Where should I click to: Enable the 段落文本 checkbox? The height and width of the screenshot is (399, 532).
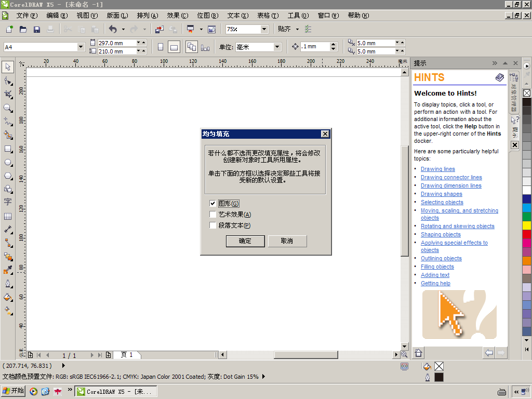click(212, 225)
